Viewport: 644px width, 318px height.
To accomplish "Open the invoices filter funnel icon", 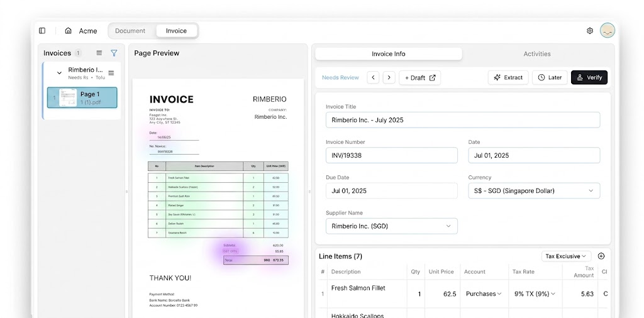I will 114,53.
